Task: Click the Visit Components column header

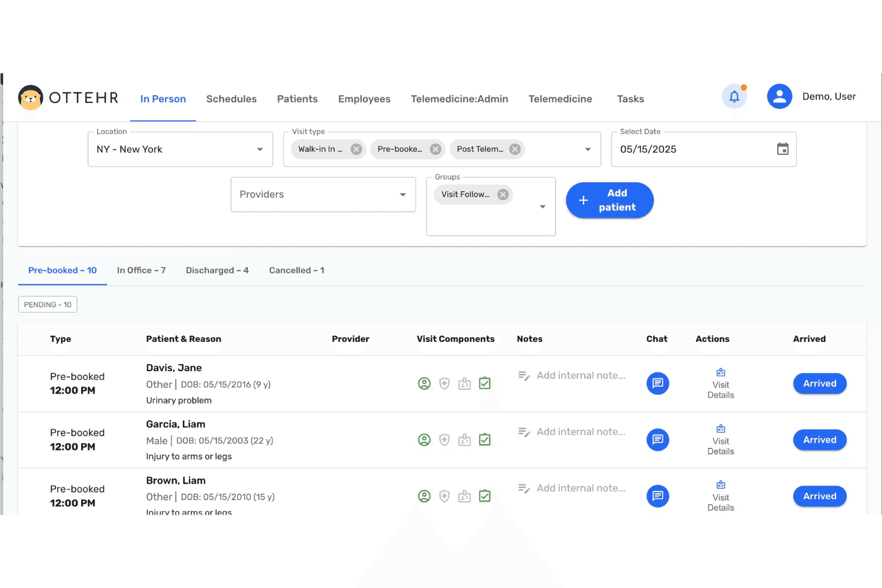Action: coord(455,339)
